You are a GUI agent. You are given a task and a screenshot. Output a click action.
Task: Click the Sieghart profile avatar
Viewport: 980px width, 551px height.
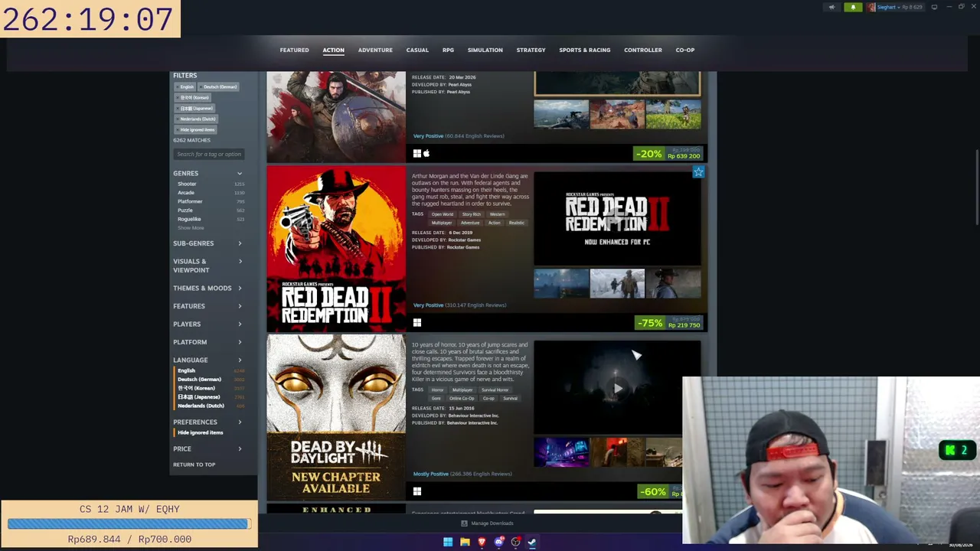coord(871,7)
